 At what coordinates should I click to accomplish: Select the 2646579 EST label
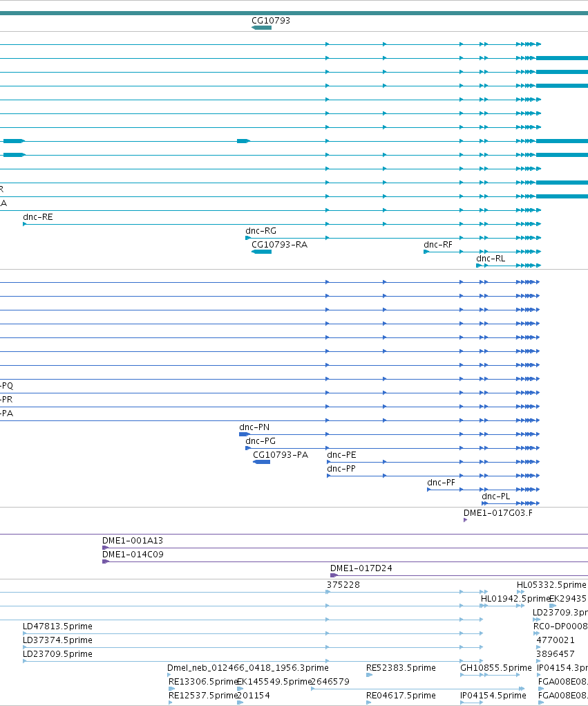click(x=330, y=682)
